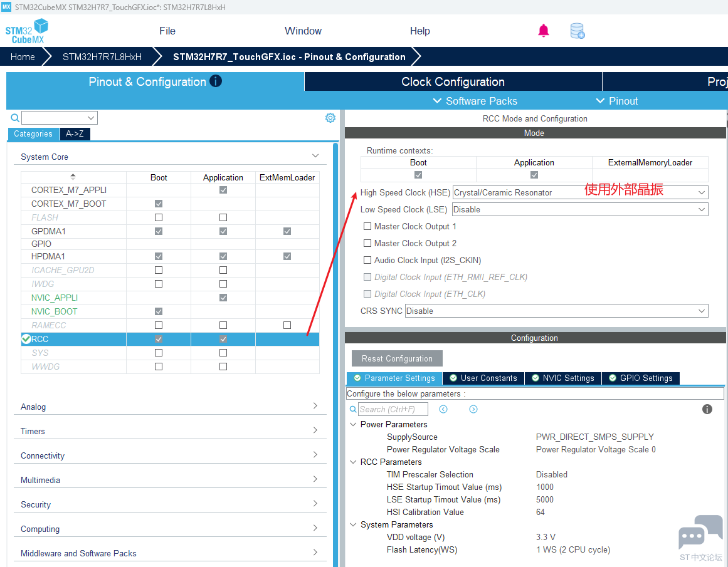
Task: Toggle SYS Boot checkbox
Action: 159,353
